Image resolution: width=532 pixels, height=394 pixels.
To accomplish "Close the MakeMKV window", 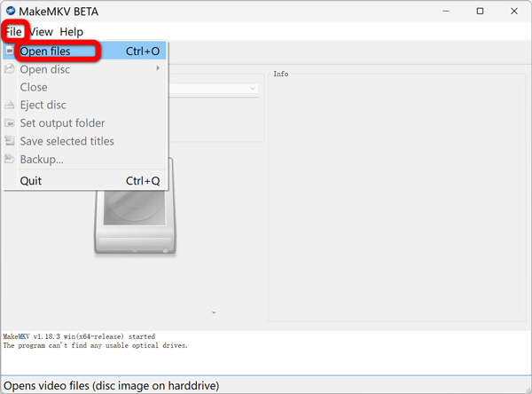I will (514, 12).
